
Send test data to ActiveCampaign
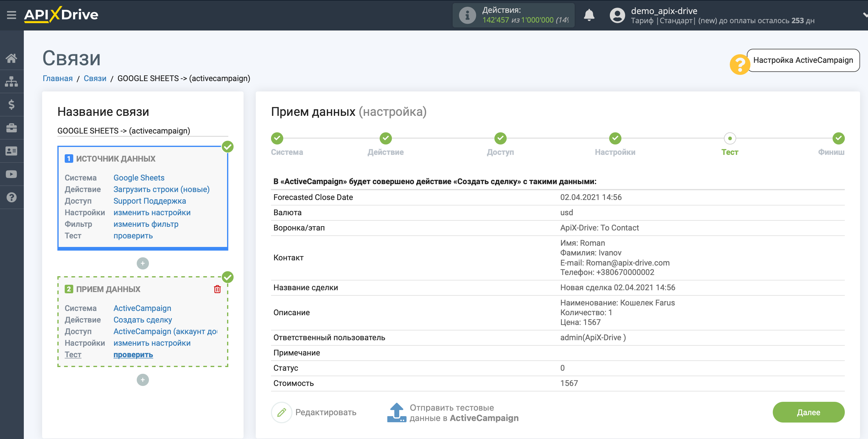453,413
